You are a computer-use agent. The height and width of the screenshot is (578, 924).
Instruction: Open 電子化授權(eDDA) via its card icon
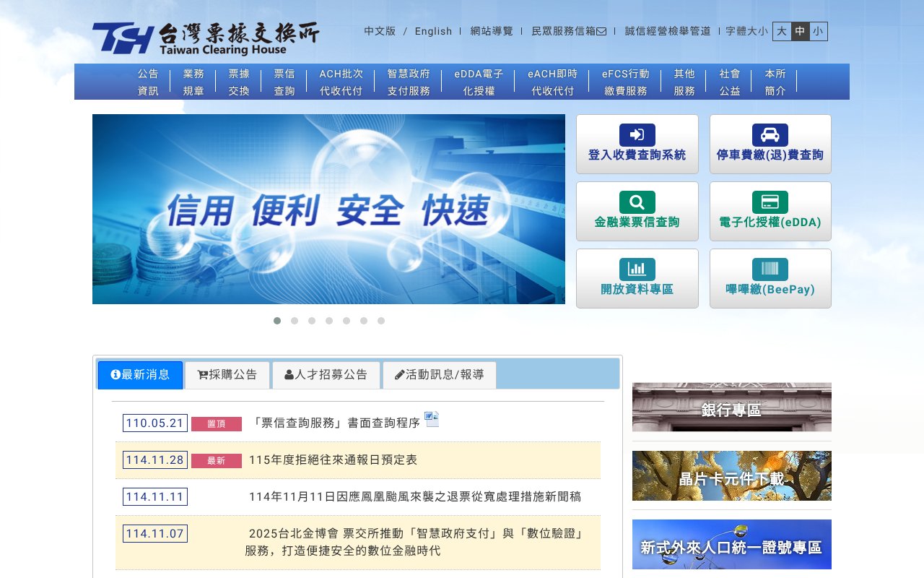tap(770, 201)
